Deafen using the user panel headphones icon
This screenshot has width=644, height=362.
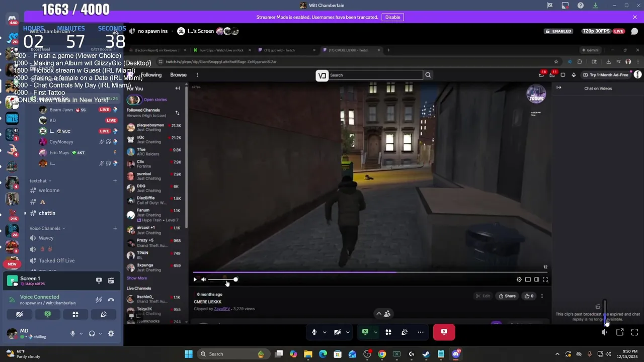click(92, 334)
